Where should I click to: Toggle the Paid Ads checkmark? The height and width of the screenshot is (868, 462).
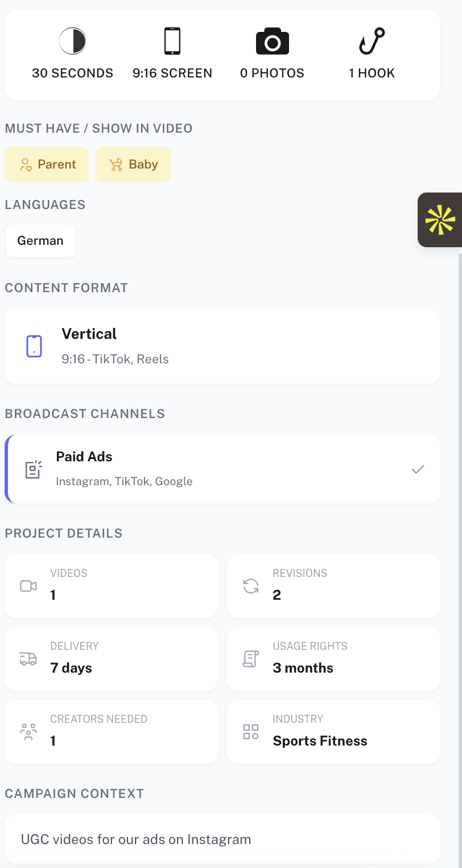coord(418,469)
